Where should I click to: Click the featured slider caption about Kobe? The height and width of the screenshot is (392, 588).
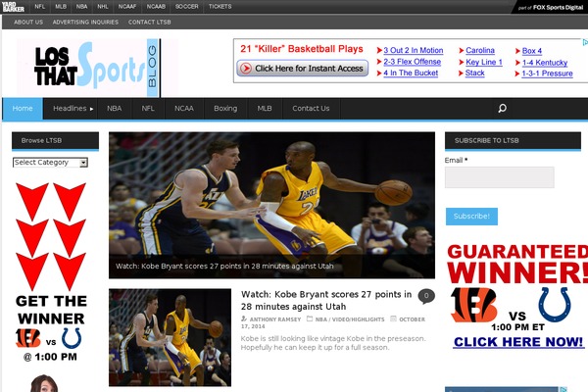point(224,267)
